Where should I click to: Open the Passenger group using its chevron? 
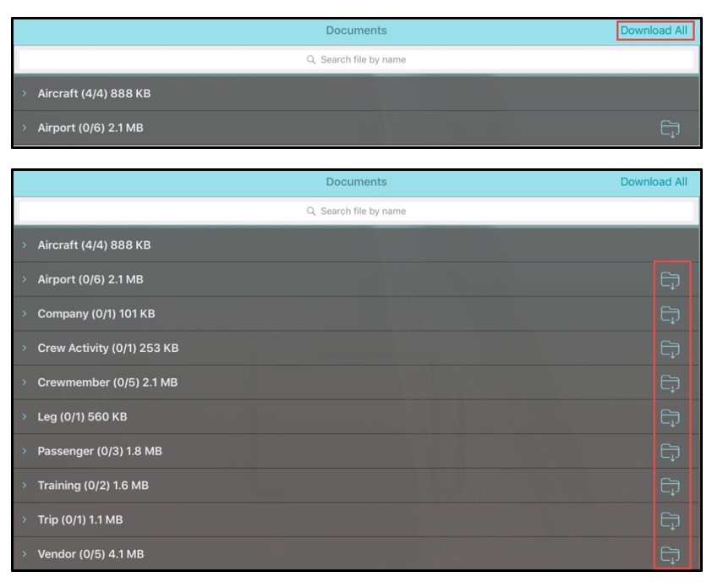coord(25,451)
